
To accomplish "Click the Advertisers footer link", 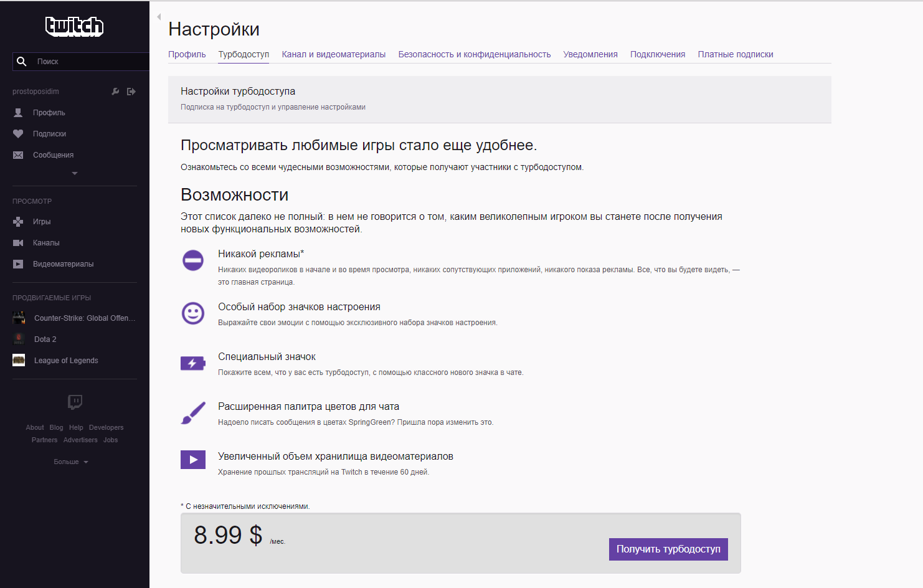I will point(80,440).
